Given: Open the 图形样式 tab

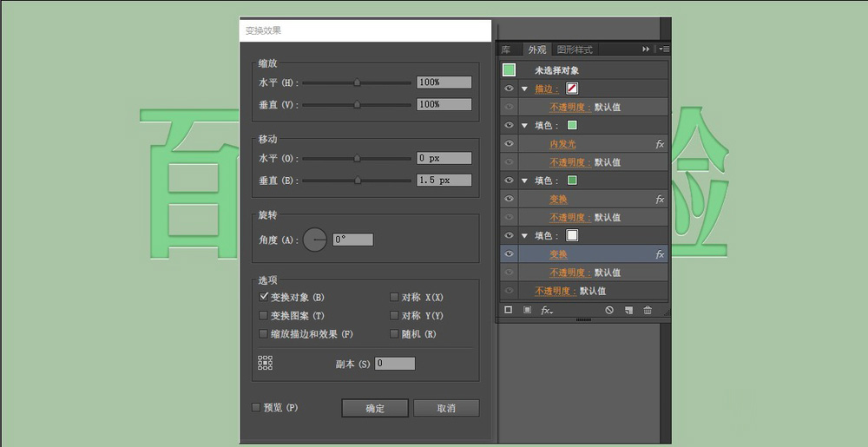Looking at the screenshot, I should click(575, 49).
